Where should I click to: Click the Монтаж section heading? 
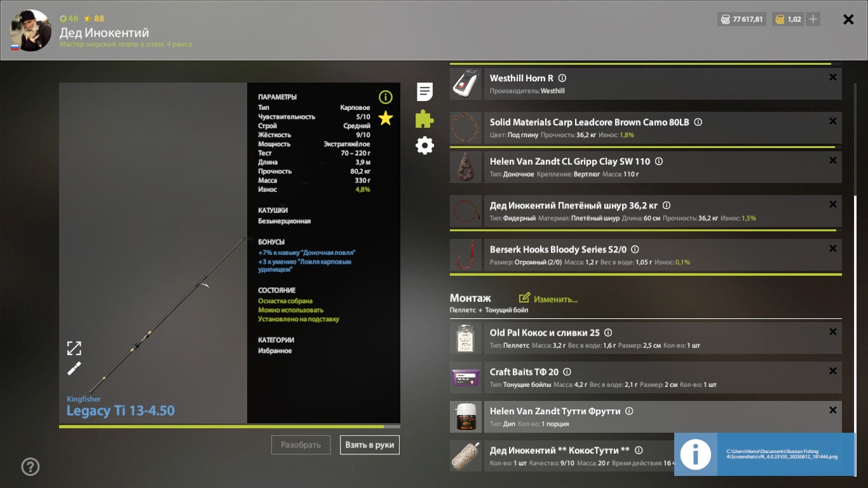tap(470, 298)
